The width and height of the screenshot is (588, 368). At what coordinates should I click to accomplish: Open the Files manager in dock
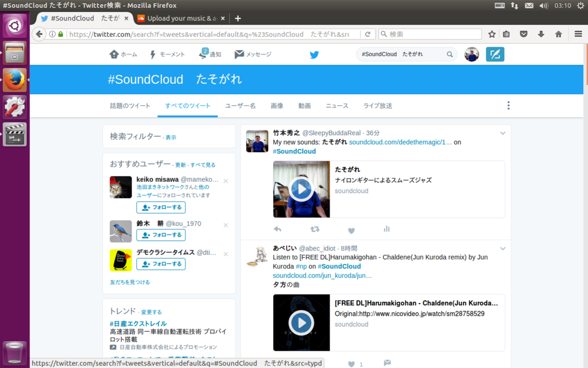[x=14, y=52]
